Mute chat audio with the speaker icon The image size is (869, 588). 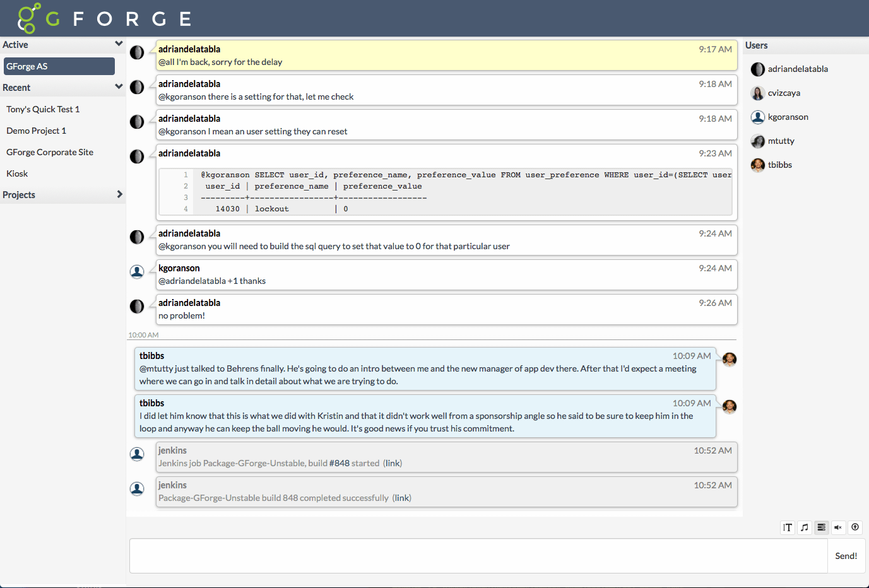(x=838, y=527)
